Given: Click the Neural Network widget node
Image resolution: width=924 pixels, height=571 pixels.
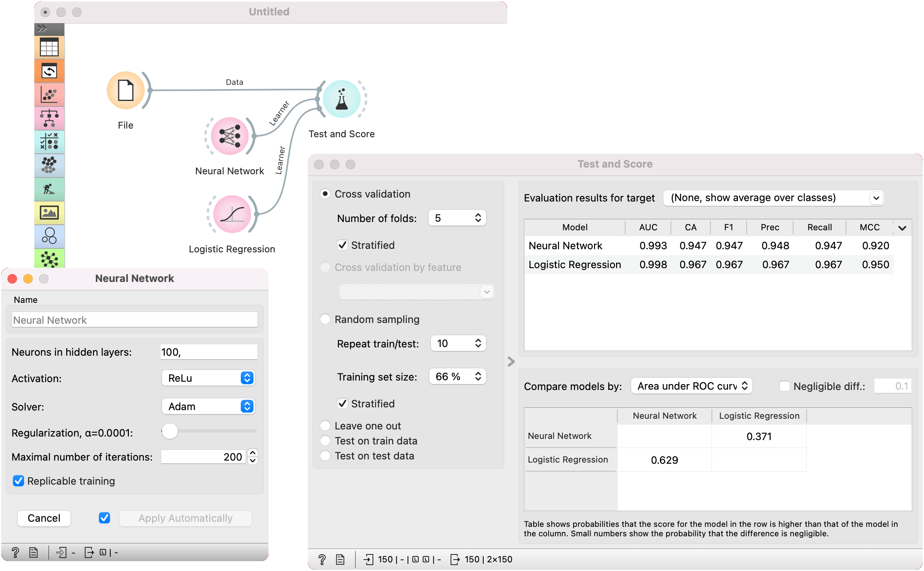Looking at the screenshot, I should pyautogui.click(x=230, y=136).
